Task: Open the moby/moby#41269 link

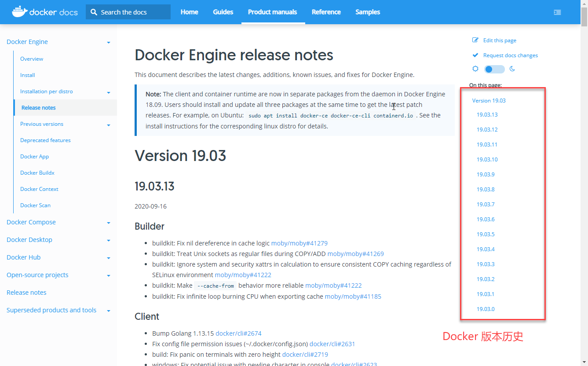Action: (x=356, y=254)
